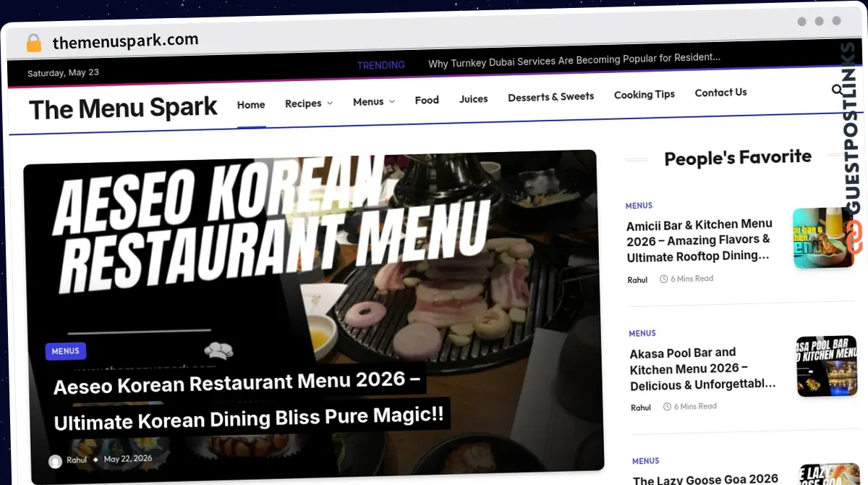Viewport: 868px width, 485px height.
Task: Click the MENUS badge on featured post
Action: (66, 351)
